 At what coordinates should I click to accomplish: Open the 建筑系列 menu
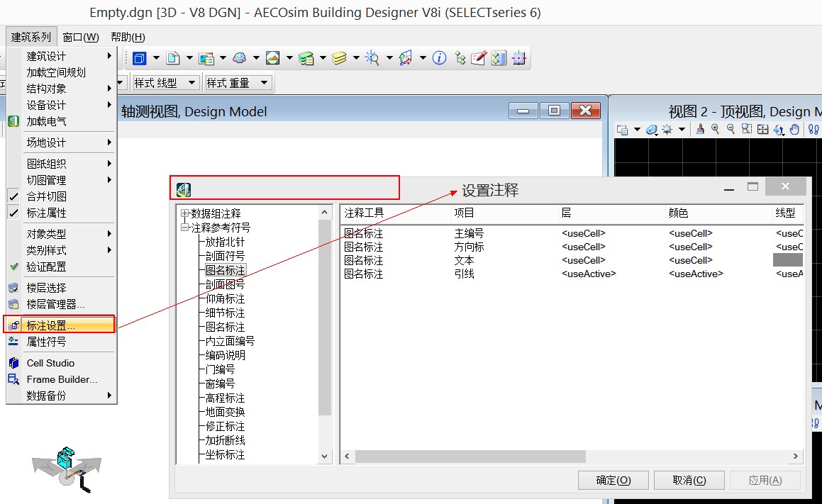31,37
